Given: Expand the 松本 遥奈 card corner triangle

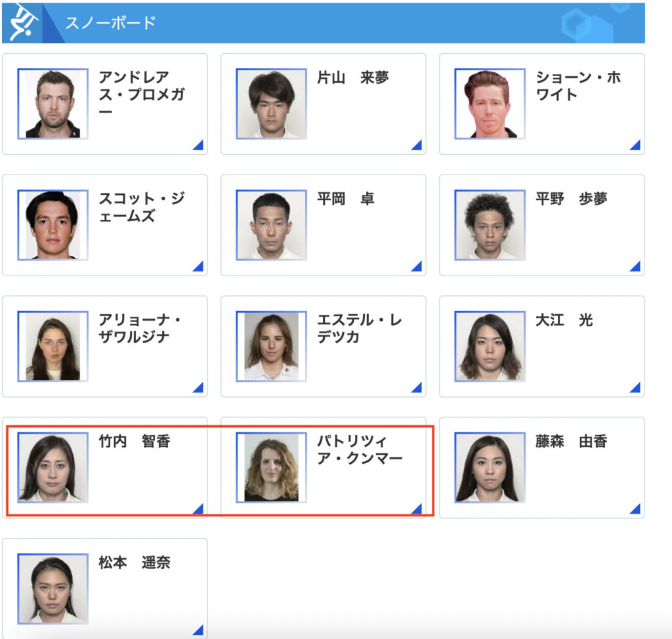Looking at the screenshot, I should [198, 630].
